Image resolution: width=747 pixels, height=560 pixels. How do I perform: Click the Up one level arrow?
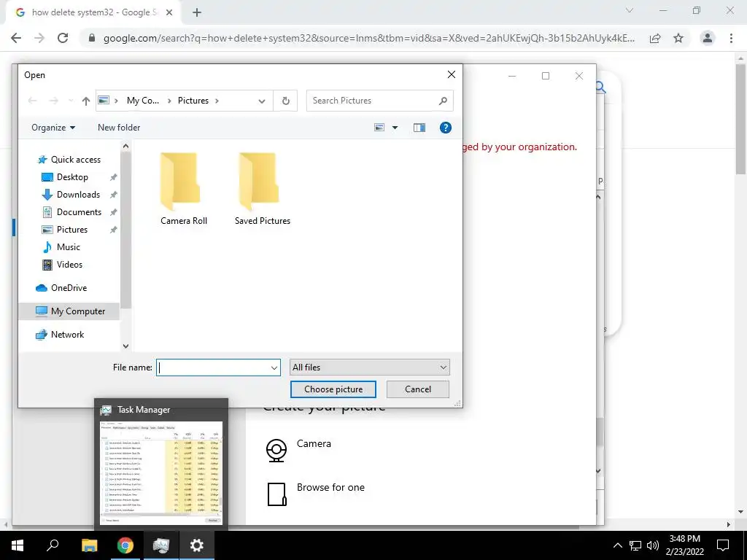pyautogui.click(x=86, y=101)
